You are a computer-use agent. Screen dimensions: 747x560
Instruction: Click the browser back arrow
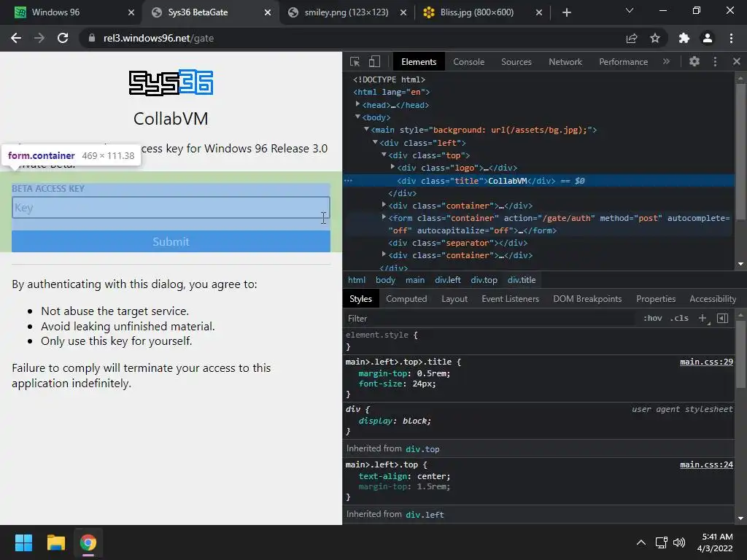16,38
